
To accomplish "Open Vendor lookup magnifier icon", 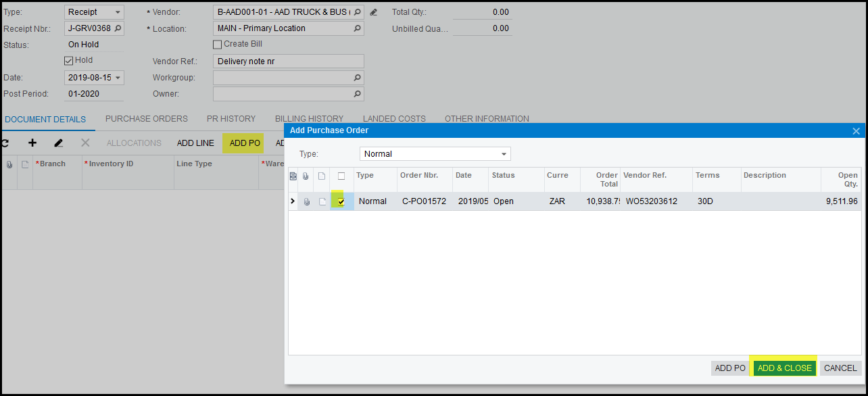I will click(357, 12).
